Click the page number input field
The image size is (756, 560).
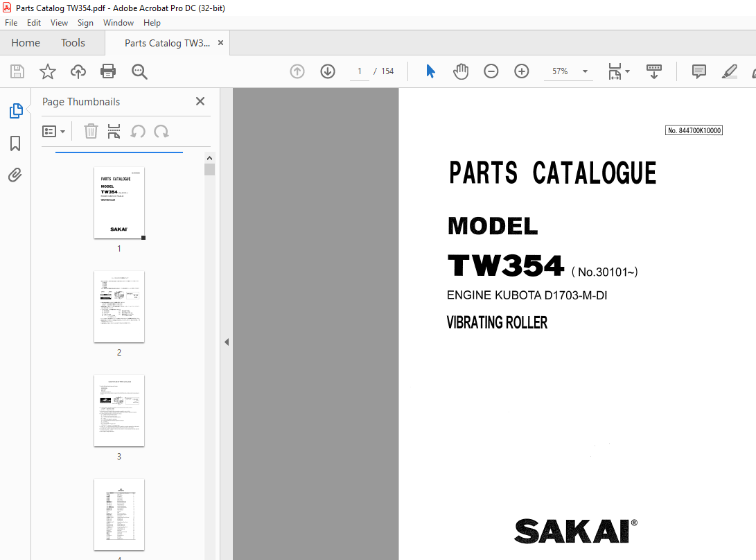tap(359, 71)
